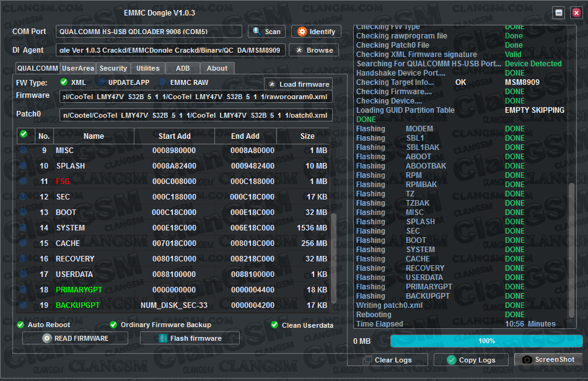Click the DI Agent path field
Viewport: 588px width, 381px height.
tap(170, 50)
